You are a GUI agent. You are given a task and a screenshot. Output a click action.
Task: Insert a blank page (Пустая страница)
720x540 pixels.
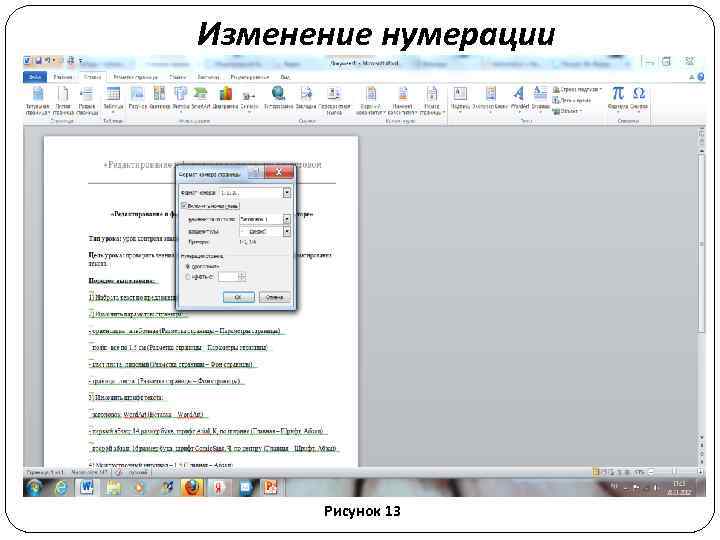(63, 100)
